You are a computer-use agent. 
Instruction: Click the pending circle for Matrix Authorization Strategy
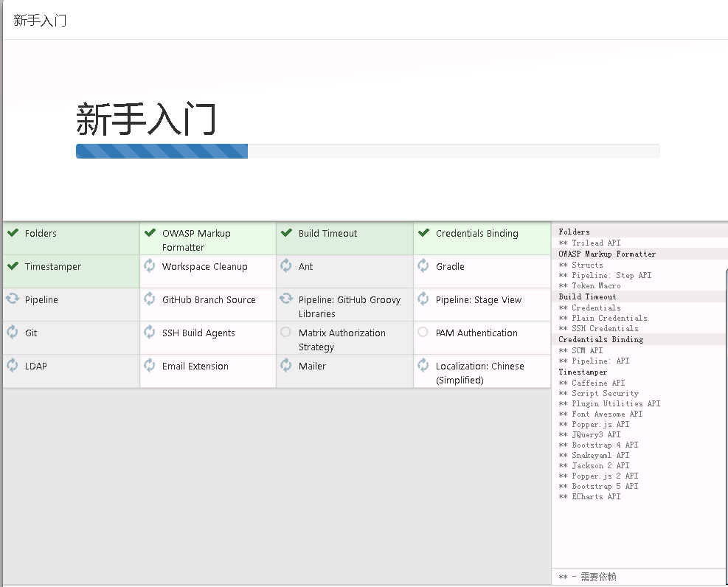point(286,333)
